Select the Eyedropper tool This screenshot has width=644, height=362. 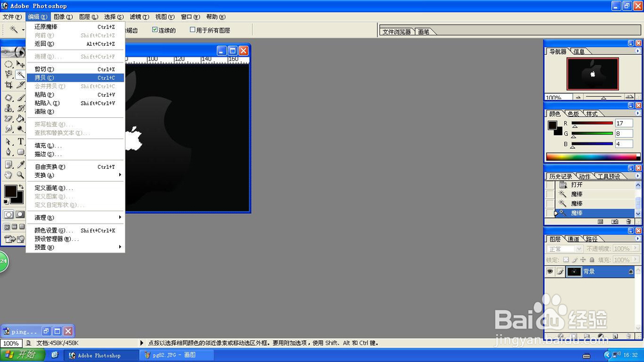coord(20,165)
